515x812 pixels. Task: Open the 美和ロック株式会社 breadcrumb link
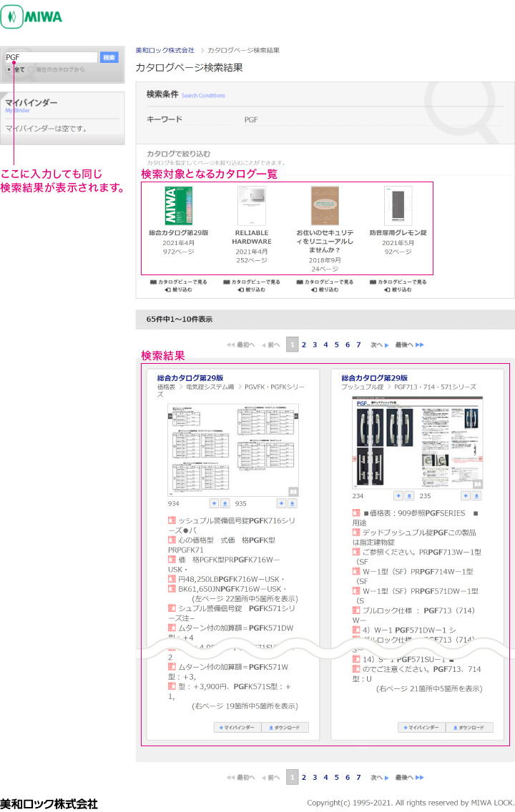click(x=165, y=50)
